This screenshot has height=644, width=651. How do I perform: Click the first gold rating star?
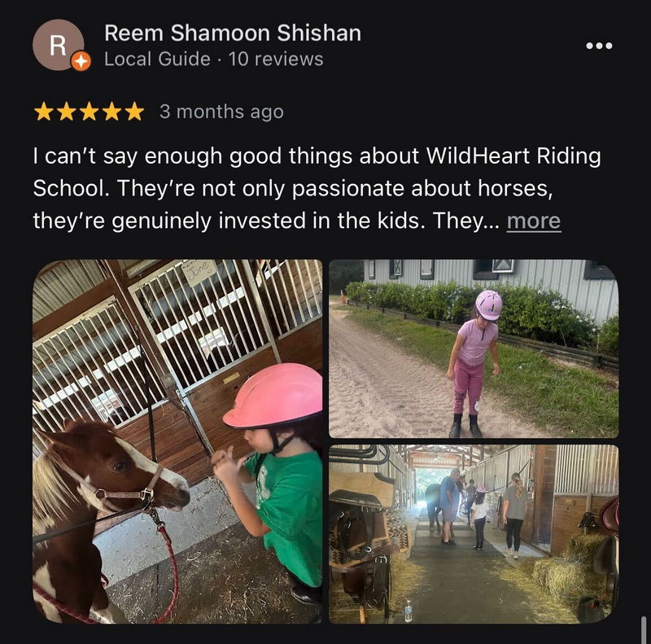(x=43, y=112)
